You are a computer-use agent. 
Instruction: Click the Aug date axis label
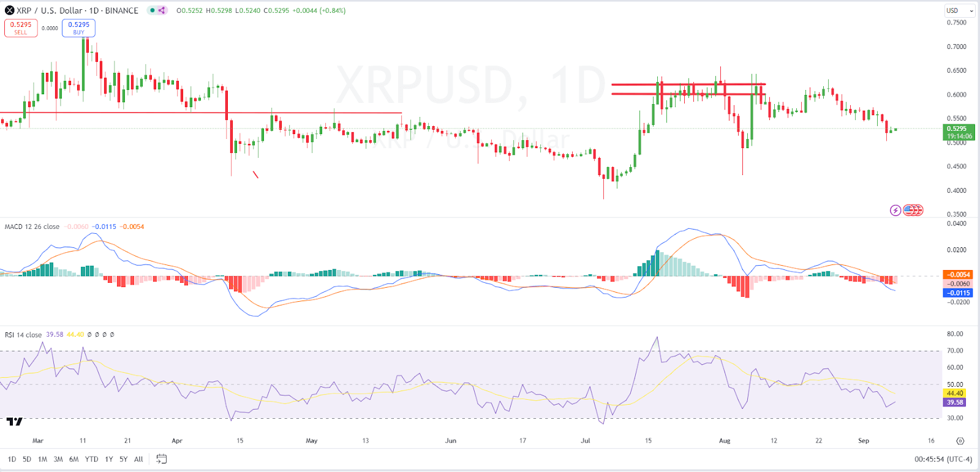pos(725,441)
